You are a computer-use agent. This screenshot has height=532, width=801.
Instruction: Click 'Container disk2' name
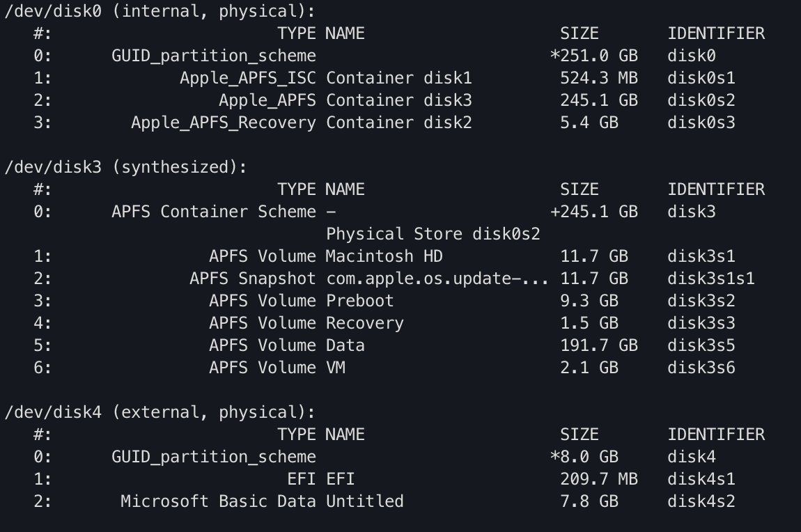pyautogui.click(x=399, y=123)
